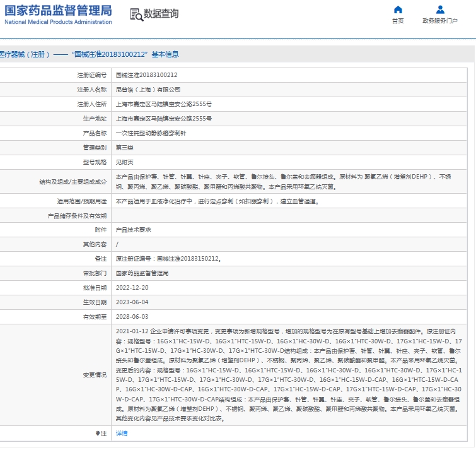Click the 适用范围/预期用途 description text
This screenshot has height=450, width=476.
[x=218, y=201]
